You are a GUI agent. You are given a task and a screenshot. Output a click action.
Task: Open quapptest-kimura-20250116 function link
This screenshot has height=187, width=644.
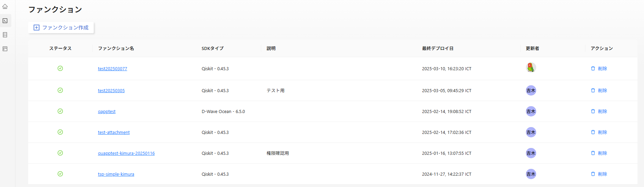(x=126, y=153)
